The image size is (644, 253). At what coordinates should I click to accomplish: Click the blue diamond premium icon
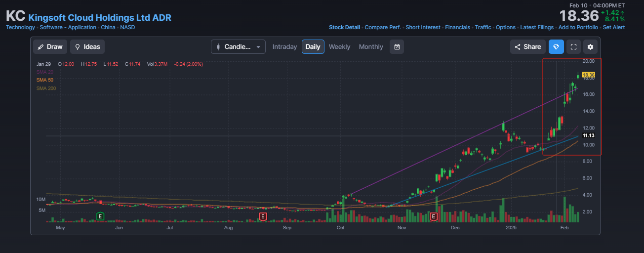click(556, 47)
